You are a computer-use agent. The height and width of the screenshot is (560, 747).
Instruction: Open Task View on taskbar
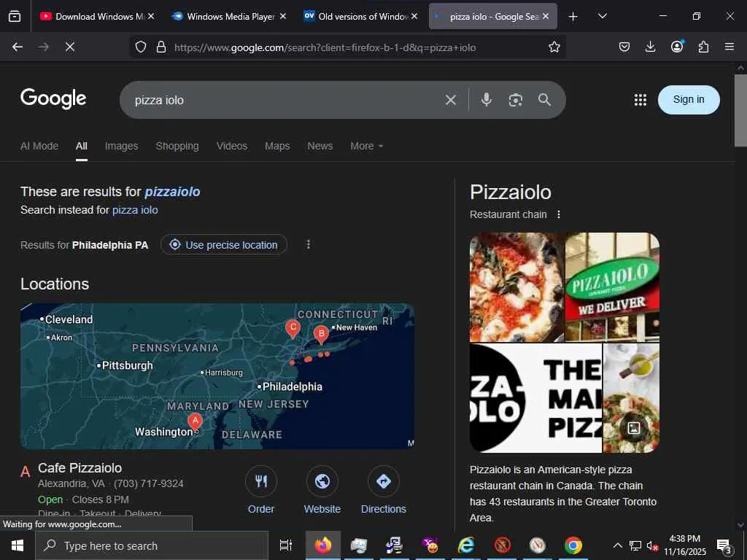(285, 545)
